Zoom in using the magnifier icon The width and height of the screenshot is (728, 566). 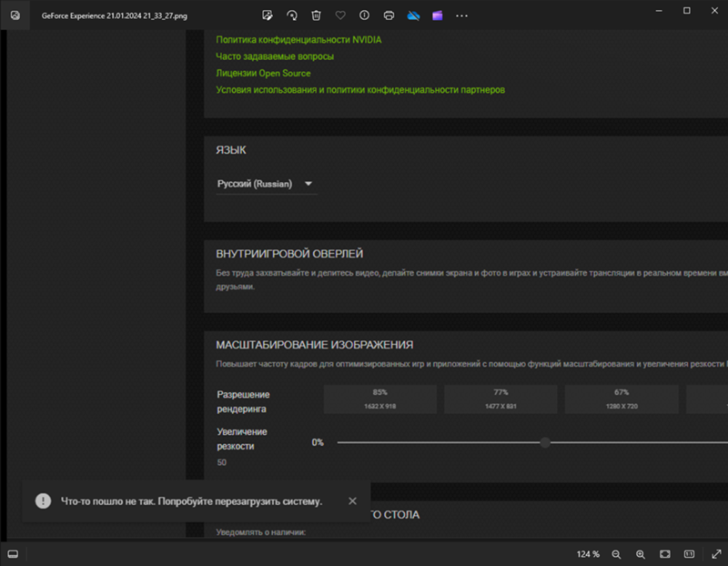(x=641, y=554)
